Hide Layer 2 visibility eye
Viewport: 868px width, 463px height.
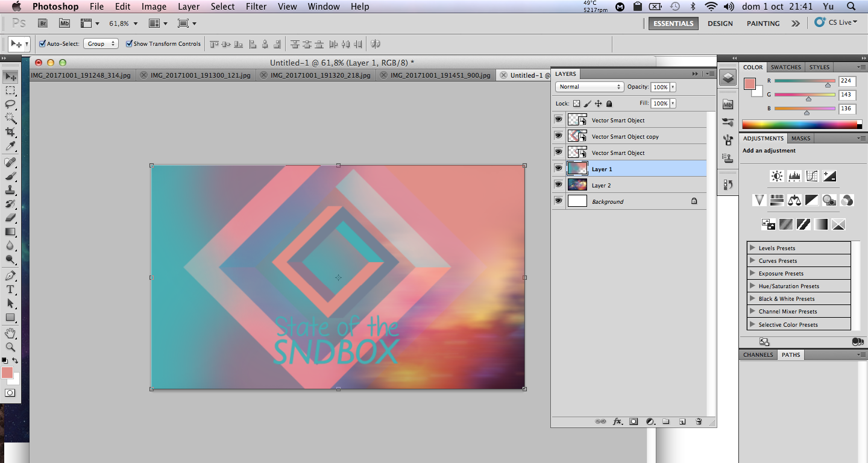(558, 184)
